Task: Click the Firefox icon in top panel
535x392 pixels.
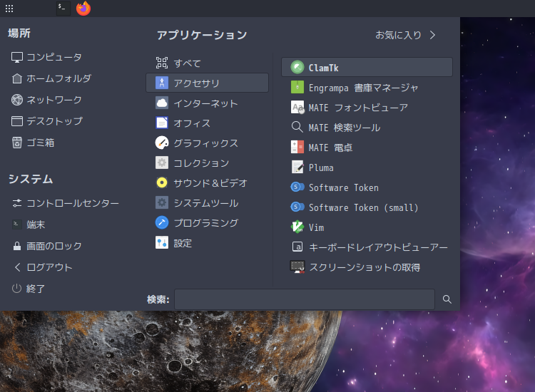Action: [x=83, y=8]
